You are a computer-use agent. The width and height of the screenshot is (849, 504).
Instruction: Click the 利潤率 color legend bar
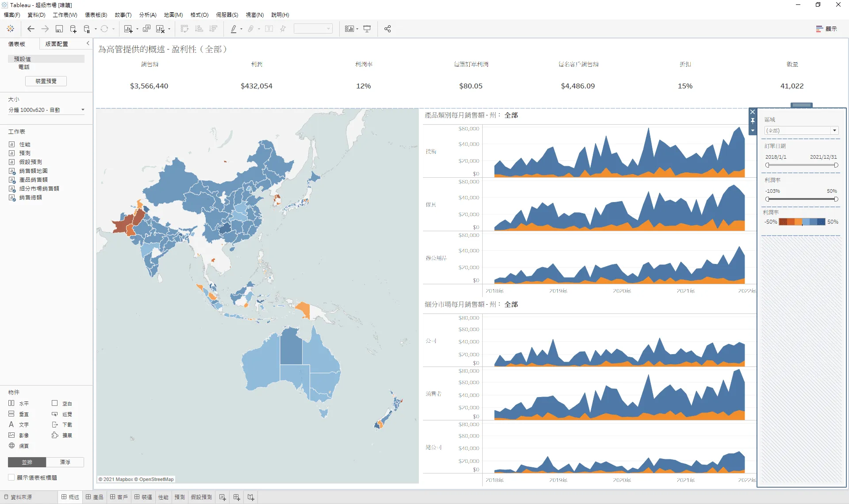(x=802, y=222)
